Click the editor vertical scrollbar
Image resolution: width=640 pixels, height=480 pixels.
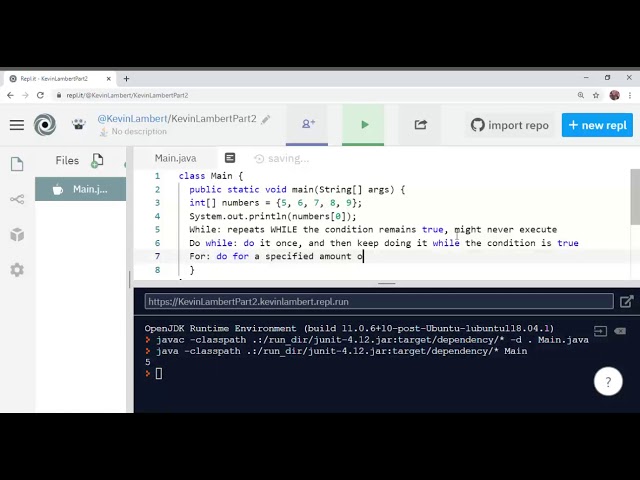pyautogui.click(x=635, y=197)
